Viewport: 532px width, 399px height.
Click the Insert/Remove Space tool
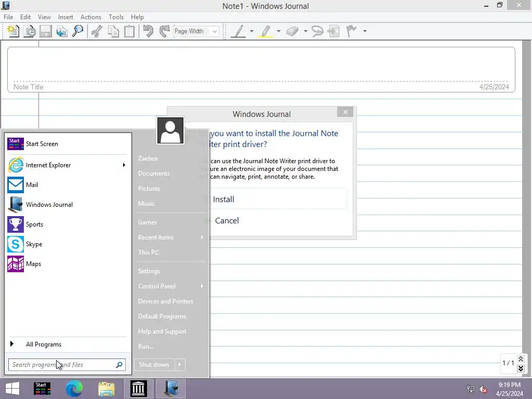(334, 31)
